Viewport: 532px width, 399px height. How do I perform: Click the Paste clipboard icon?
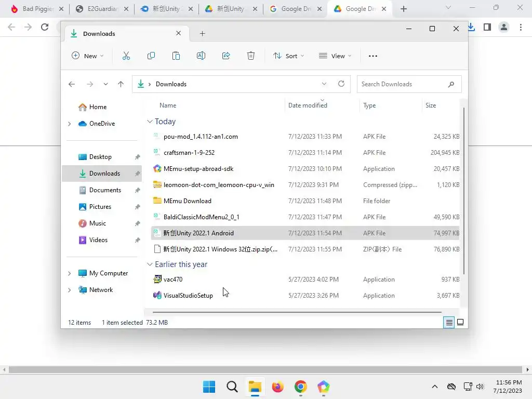(176, 56)
